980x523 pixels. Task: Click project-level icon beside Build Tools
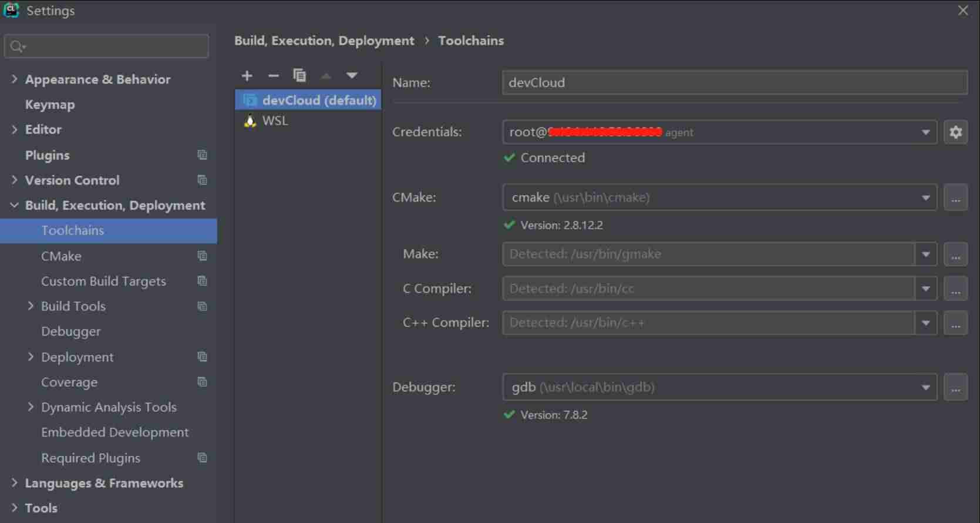(x=203, y=306)
